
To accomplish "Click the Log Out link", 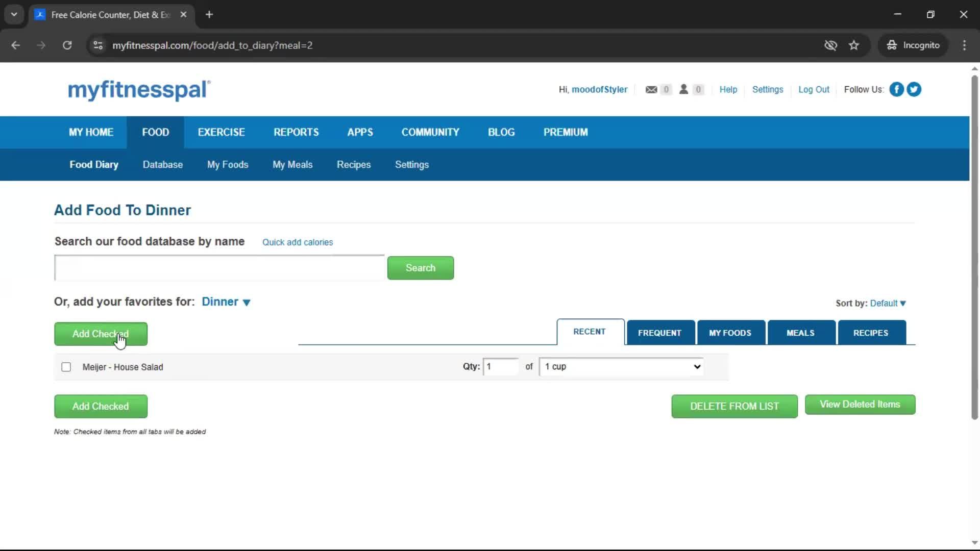I will [814, 89].
